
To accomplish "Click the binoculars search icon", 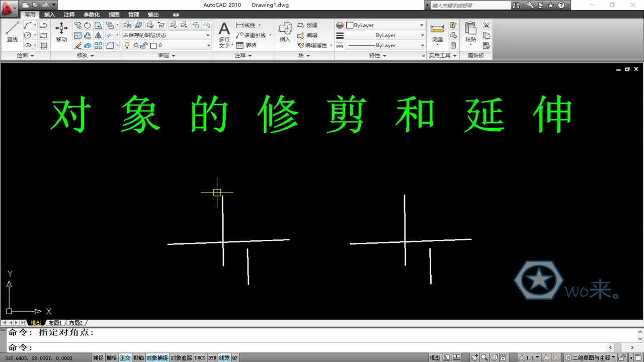I will (516, 5).
